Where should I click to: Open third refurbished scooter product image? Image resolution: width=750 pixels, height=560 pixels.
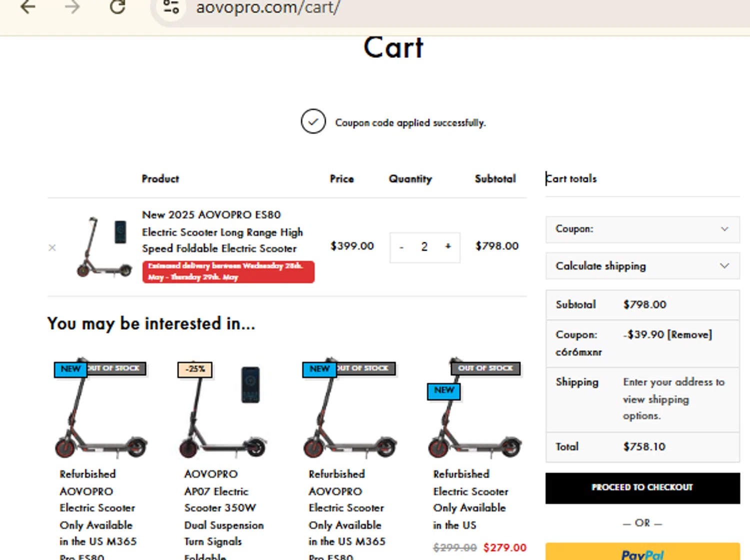click(x=349, y=408)
